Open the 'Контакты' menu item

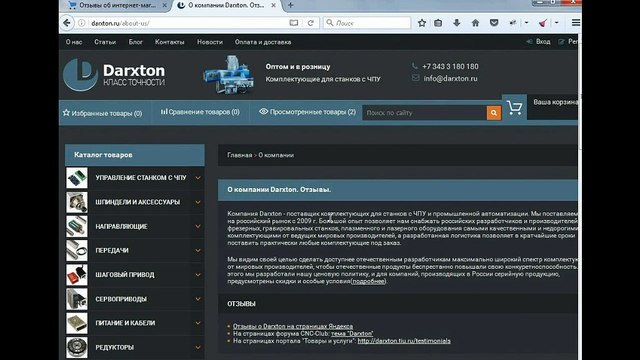tap(169, 42)
